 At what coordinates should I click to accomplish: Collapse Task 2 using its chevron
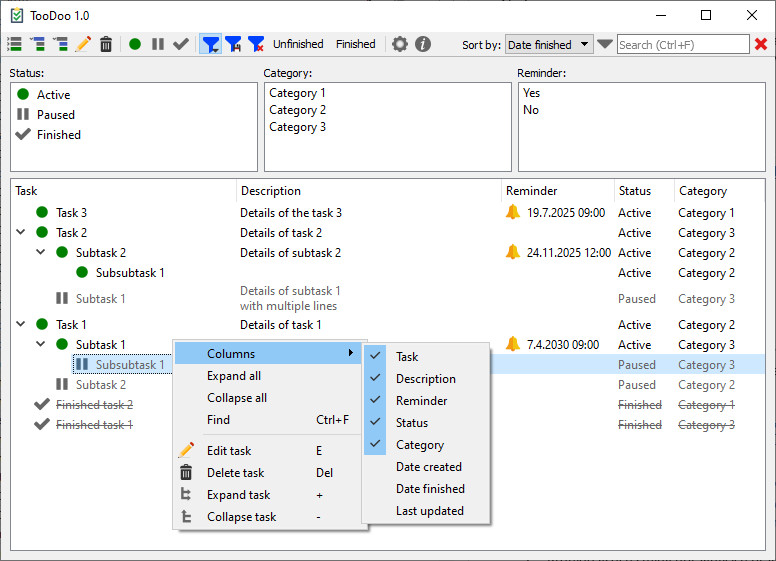point(21,232)
